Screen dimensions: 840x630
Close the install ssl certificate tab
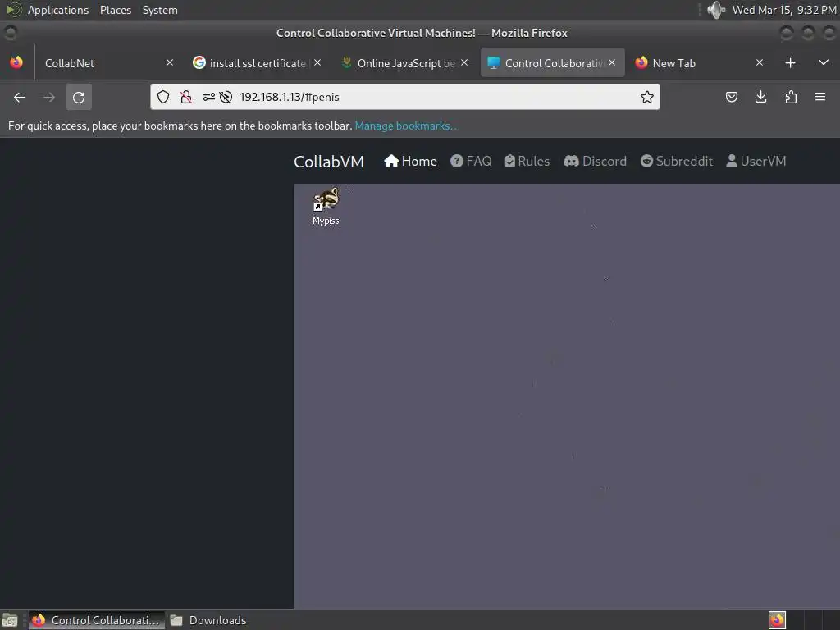317,62
